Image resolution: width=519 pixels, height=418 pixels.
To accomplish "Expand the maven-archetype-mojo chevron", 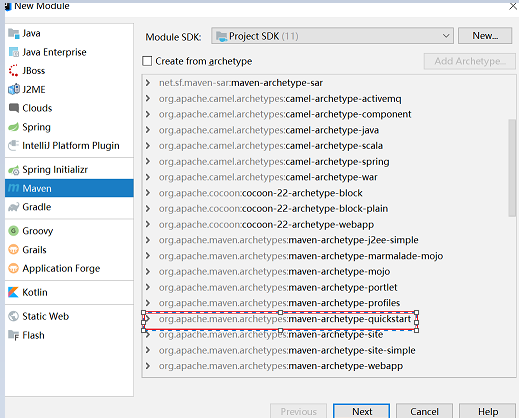I will [x=148, y=272].
